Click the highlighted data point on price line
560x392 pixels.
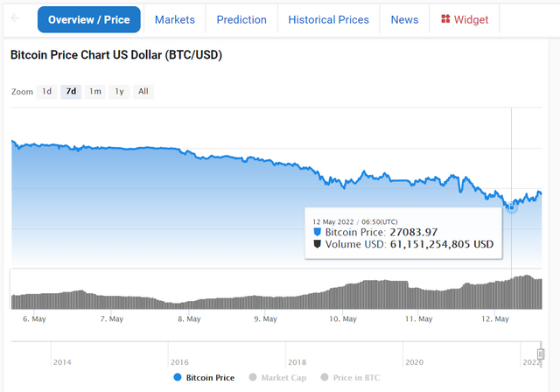click(511, 207)
